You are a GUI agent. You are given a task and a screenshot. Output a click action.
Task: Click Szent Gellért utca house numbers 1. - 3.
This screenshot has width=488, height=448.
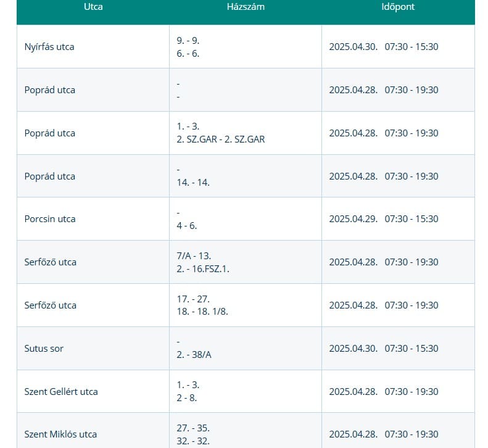pyautogui.click(x=188, y=385)
